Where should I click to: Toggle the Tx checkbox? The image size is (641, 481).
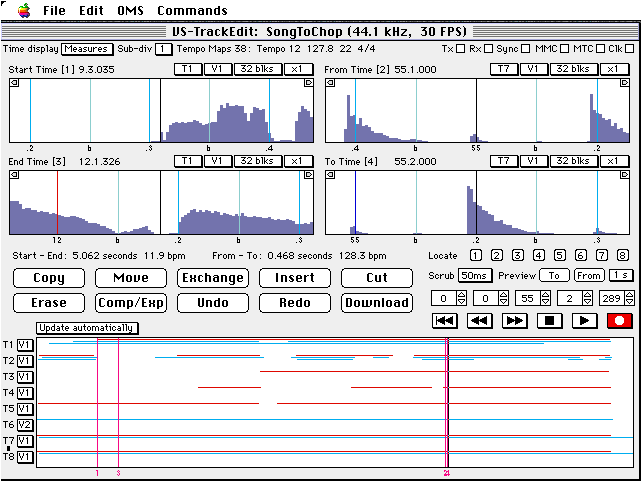click(x=460, y=49)
